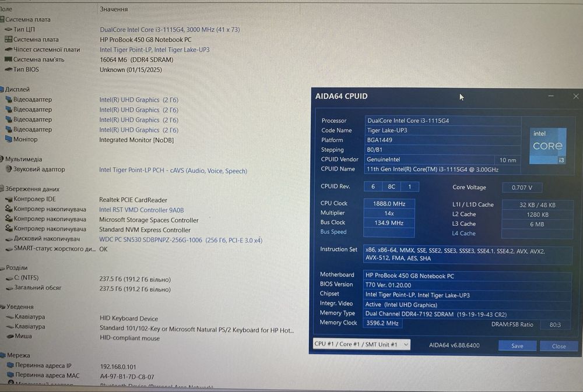The image size is (583, 392).
Task: Click the Core Voltage value '0.707 V'
Action: pos(522,188)
